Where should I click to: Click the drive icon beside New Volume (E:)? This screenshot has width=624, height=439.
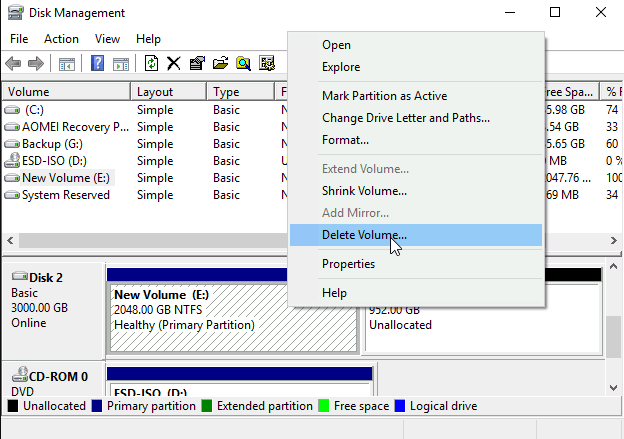tap(12, 178)
